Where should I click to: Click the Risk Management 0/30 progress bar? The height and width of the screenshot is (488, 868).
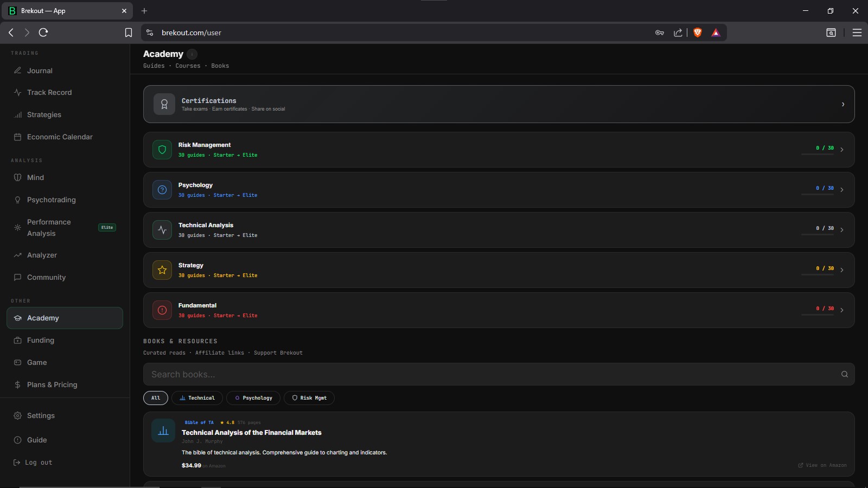(817, 155)
